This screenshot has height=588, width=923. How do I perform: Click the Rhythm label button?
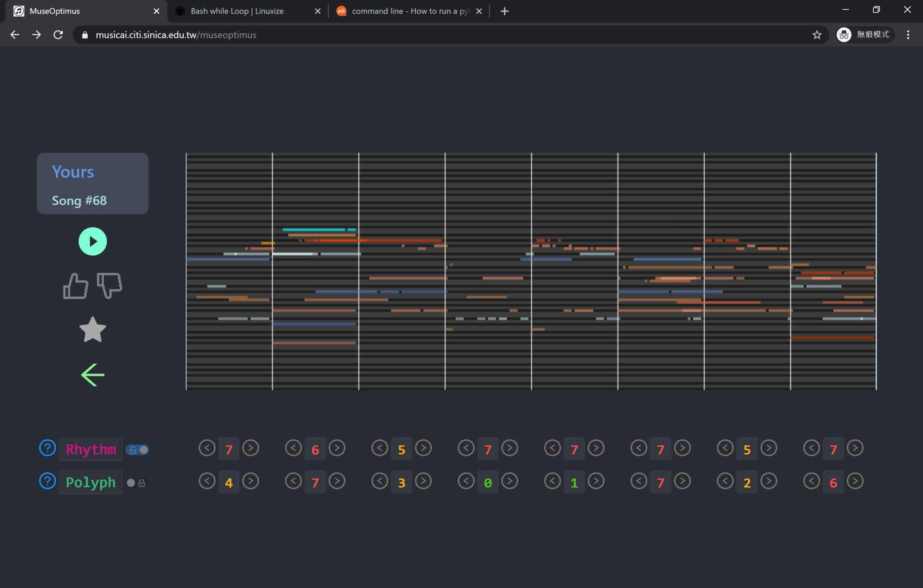pyautogui.click(x=91, y=449)
